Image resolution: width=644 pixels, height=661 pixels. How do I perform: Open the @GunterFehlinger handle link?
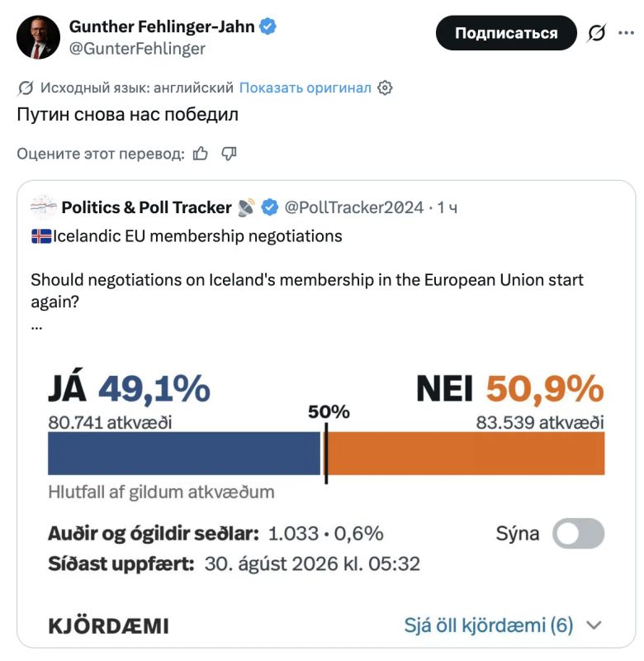137,49
